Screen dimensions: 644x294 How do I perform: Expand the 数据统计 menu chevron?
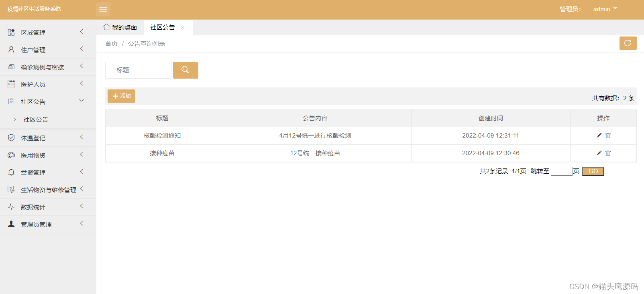click(x=82, y=206)
